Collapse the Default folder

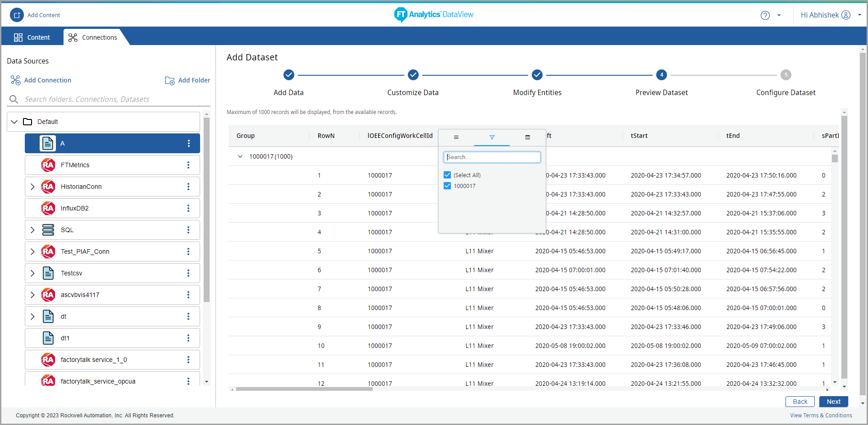pyautogui.click(x=14, y=122)
